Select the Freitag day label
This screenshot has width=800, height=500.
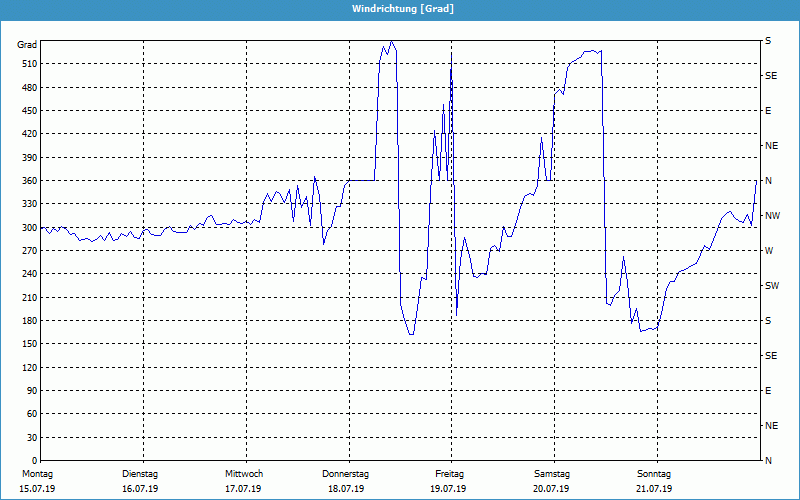449,474
